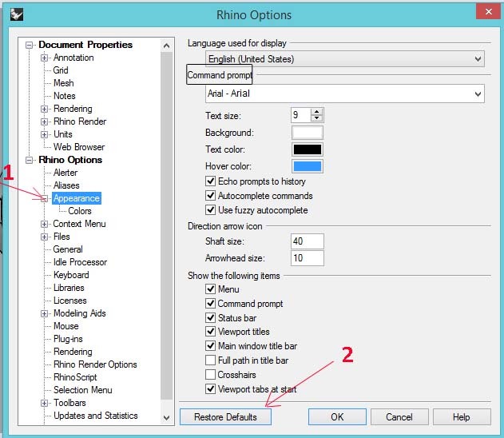Select Alerter in Rhino Options

(x=65, y=173)
